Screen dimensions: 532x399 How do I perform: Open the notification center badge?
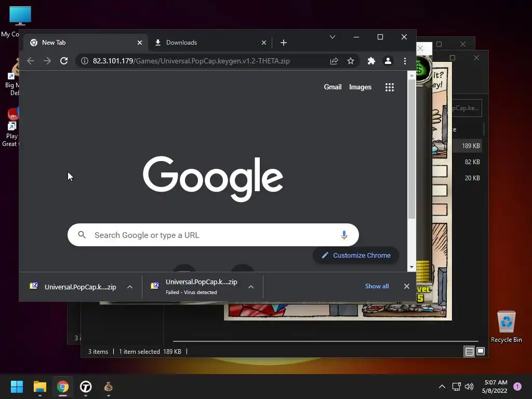517,387
